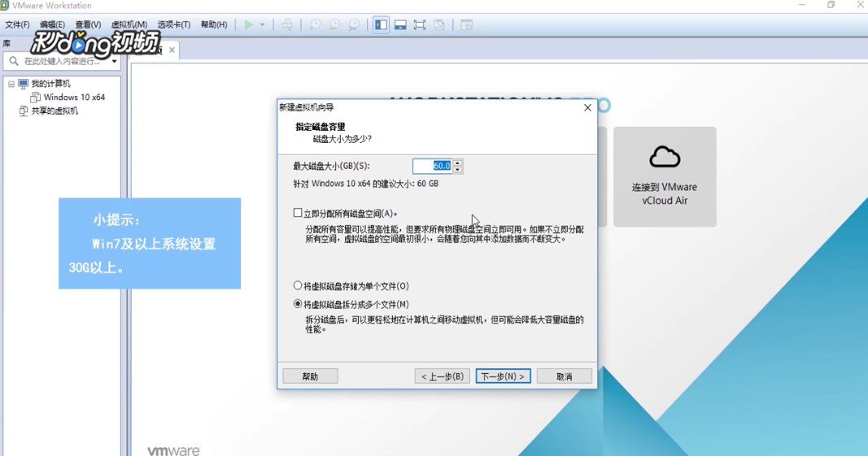Open the 查看(V) menu
Screen dimensions: 868x456
(x=88, y=25)
